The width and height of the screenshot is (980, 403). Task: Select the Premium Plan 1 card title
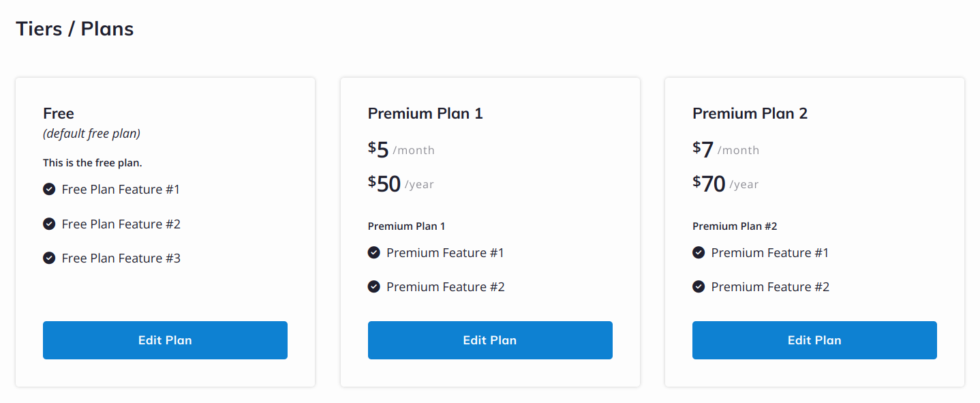pos(425,113)
